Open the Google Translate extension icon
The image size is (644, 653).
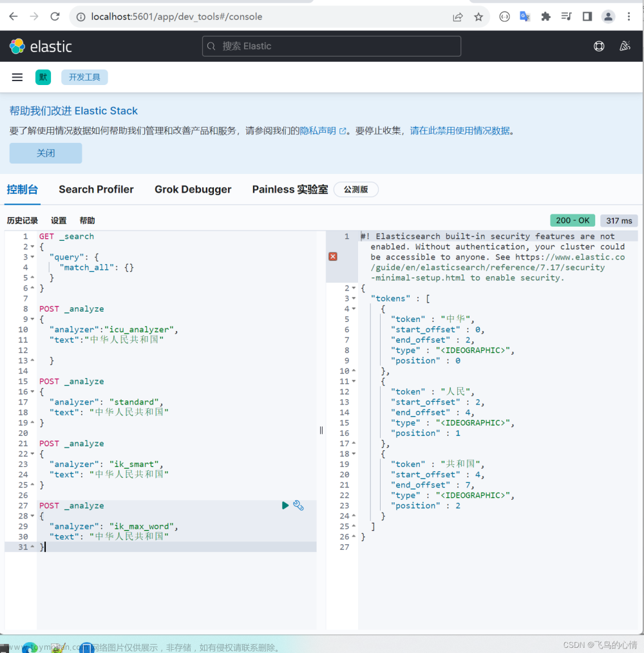point(525,17)
